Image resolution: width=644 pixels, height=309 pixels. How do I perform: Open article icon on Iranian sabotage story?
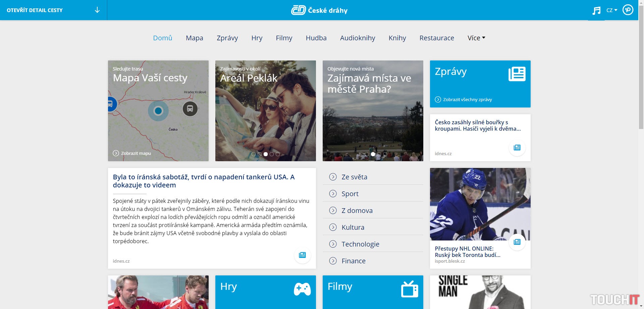[x=302, y=255]
